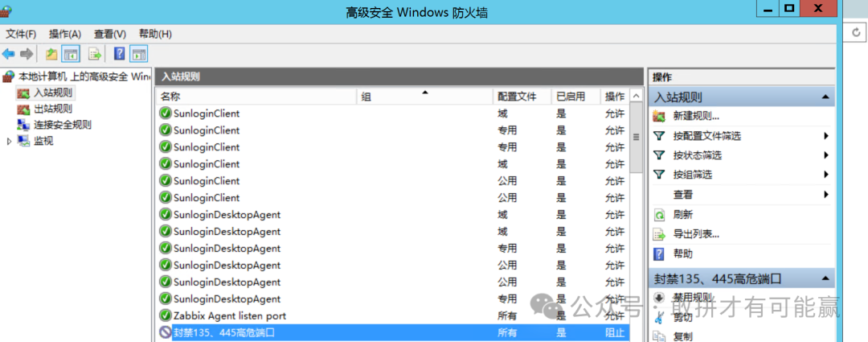Click the up-one-level folder toolbar icon
The width and height of the screenshot is (868, 342).
(51, 54)
